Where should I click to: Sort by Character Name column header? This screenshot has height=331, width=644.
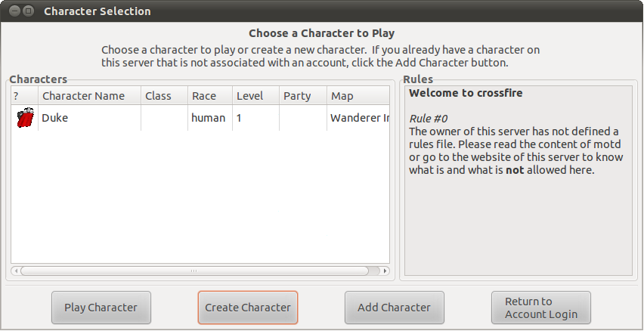coord(83,96)
